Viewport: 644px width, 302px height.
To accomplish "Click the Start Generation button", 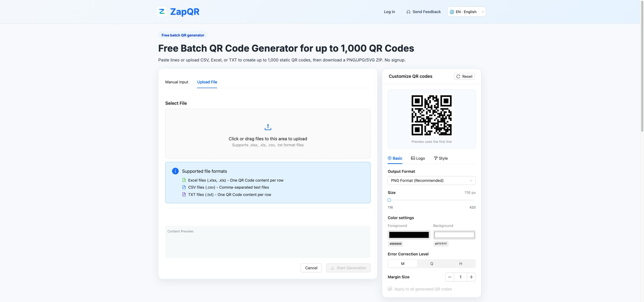I will (348, 268).
